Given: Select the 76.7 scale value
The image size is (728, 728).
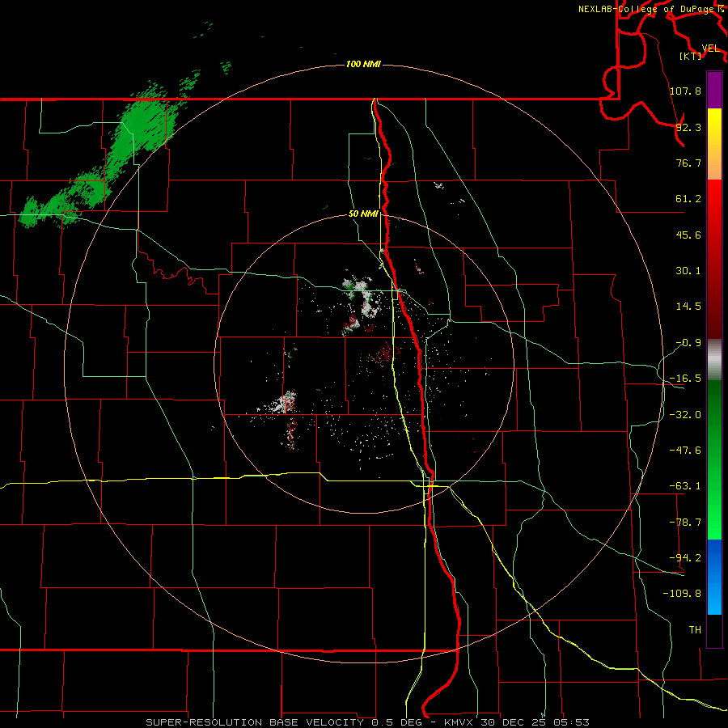Looking at the screenshot, I should pyautogui.click(x=688, y=163).
